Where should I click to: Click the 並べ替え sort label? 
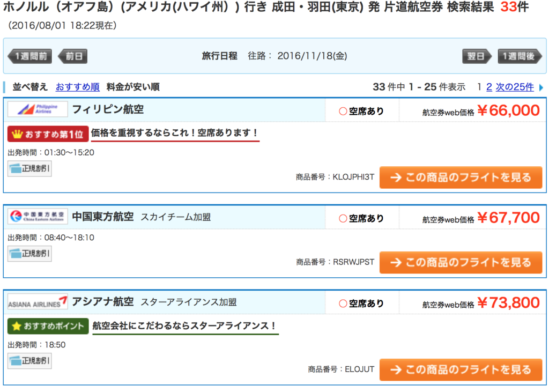(30, 87)
